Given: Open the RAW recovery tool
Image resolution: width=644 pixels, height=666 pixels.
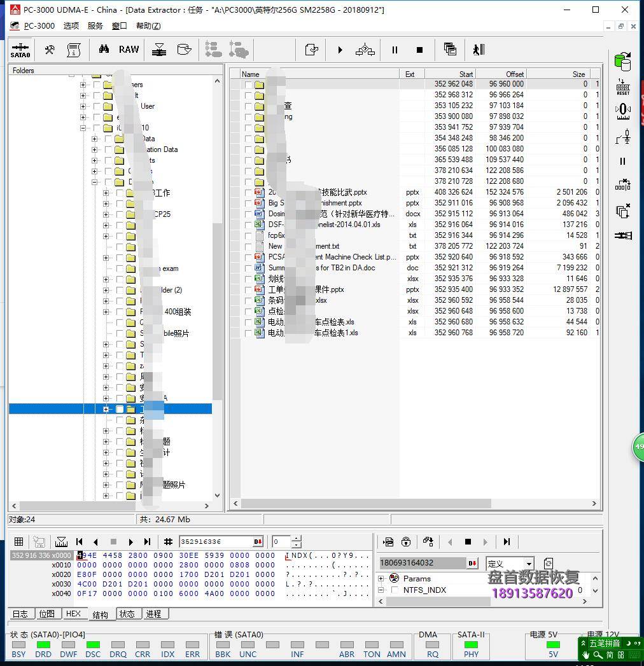Looking at the screenshot, I should point(129,50).
